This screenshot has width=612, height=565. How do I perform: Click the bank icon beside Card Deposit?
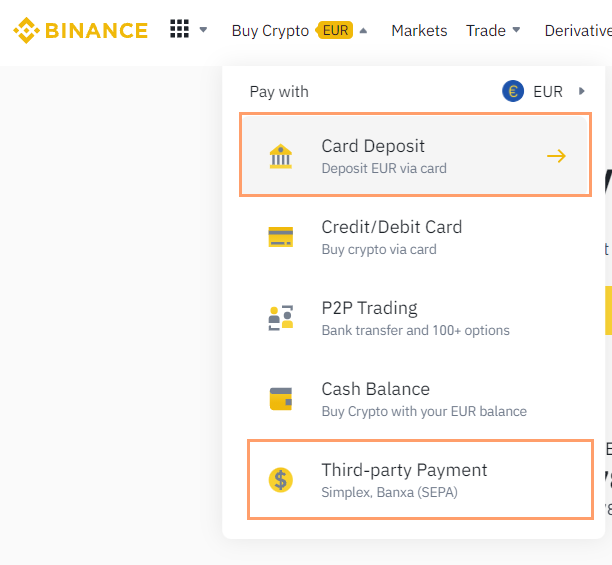281,156
